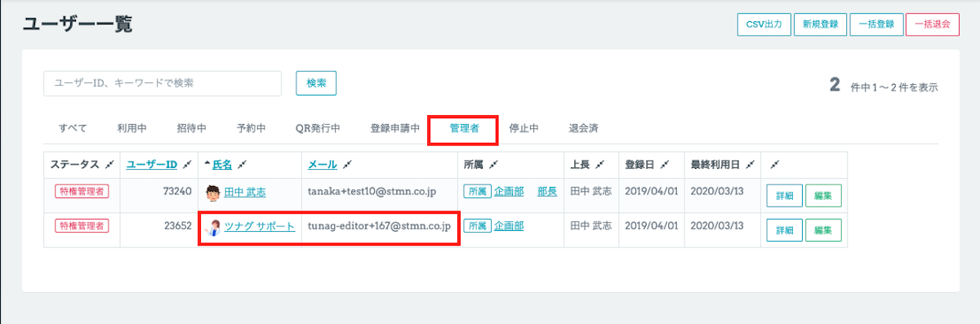Sort by 氏名 column link
This screenshot has width=980, height=324.
coord(222,165)
